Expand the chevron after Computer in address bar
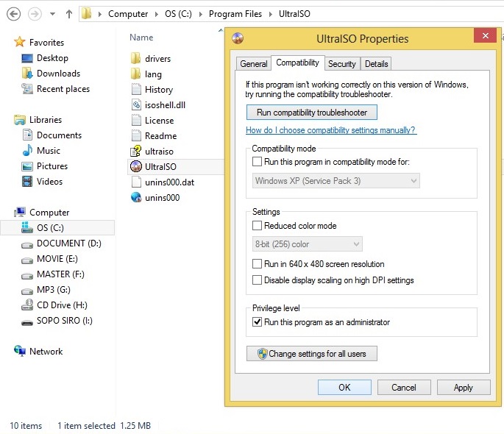The width and height of the screenshot is (504, 434). pyautogui.click(x=157, y=14)
